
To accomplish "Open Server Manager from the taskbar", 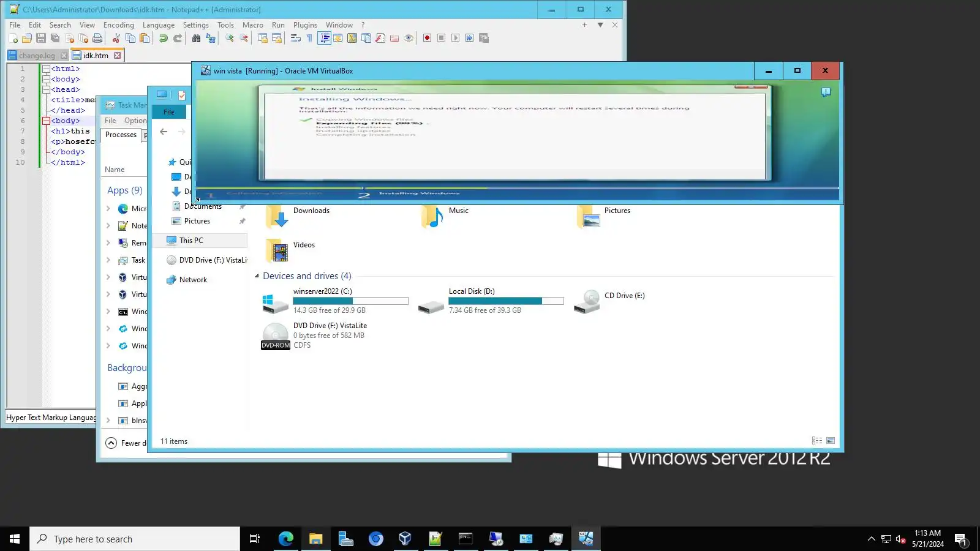I will 346,539.
